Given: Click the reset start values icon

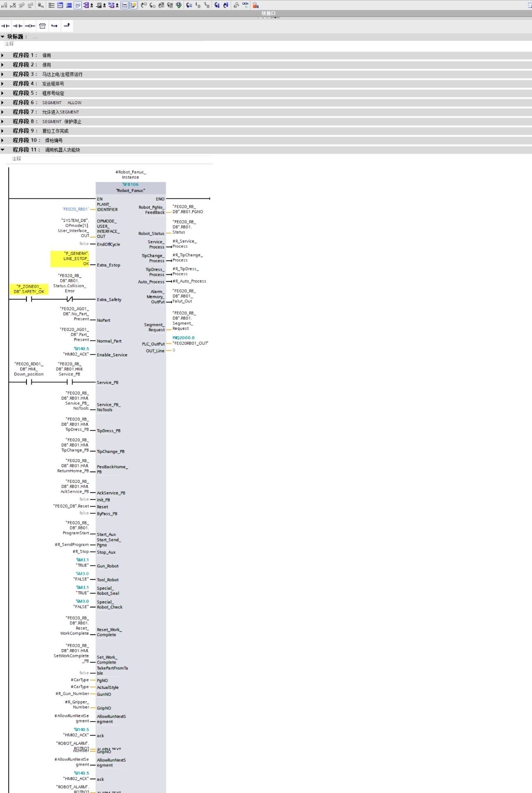Looking at the screenshot, I should tap(41, 5).
